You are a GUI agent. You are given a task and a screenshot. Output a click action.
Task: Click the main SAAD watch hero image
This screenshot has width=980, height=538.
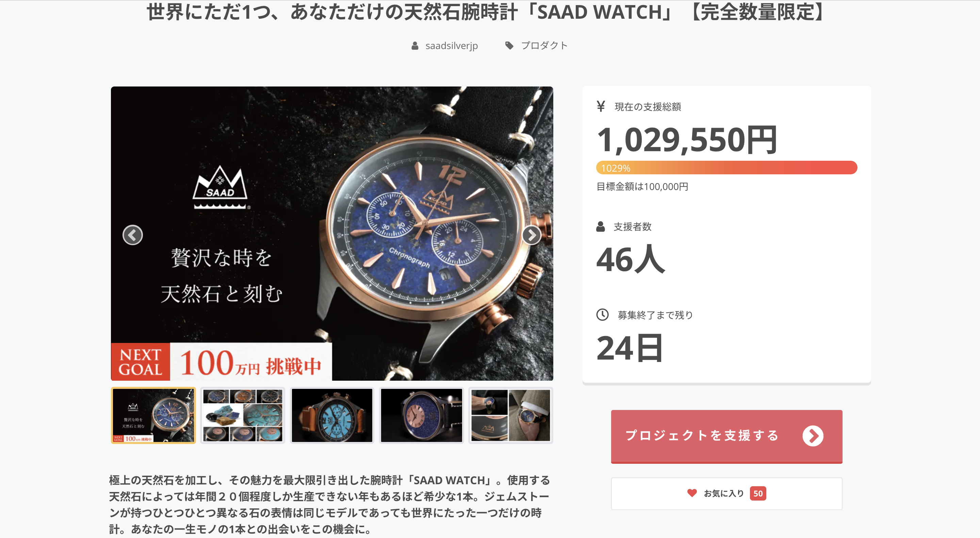tap(332, 233)
